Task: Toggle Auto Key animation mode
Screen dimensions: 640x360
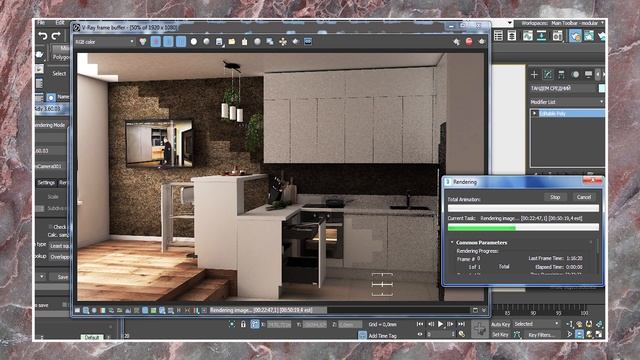Action: pos(500,324)
